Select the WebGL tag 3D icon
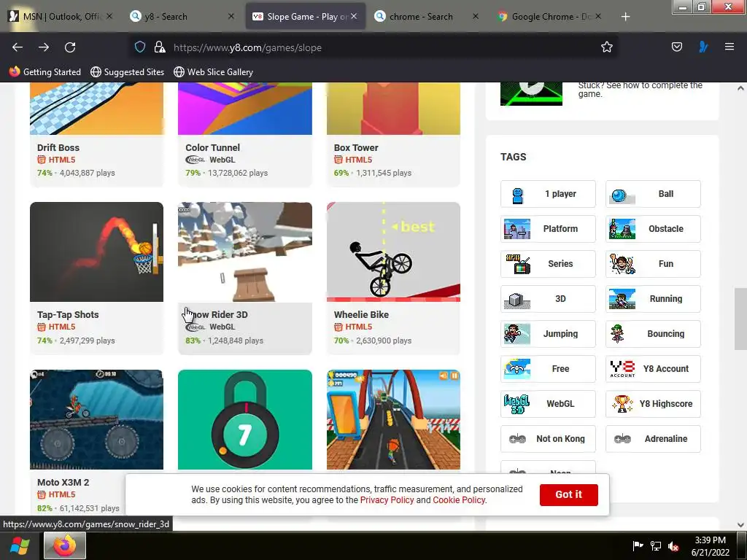 pos(517,404)
